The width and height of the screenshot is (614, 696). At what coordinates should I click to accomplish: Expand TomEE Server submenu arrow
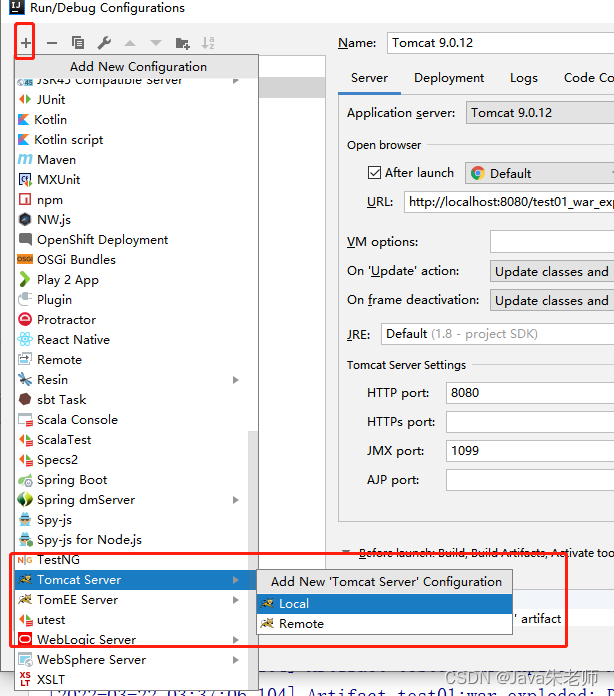tap(236, 600)
